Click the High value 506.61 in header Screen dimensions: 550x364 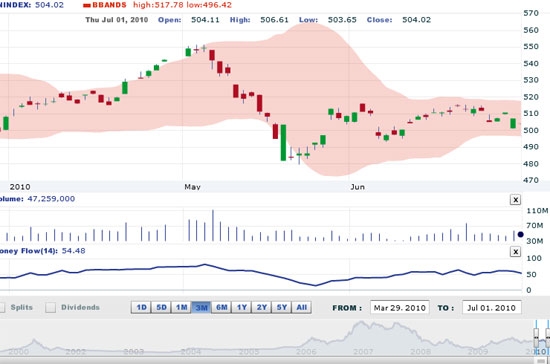point(274,20)
